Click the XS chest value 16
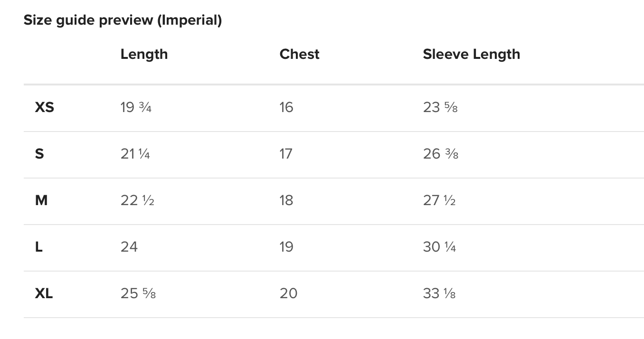 (x=286, y=107)
